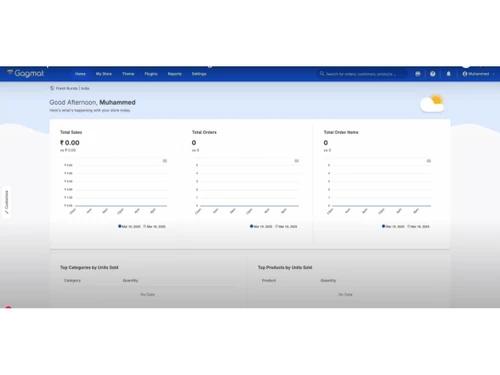Open the Plugins menu

[x=151, y=74]
